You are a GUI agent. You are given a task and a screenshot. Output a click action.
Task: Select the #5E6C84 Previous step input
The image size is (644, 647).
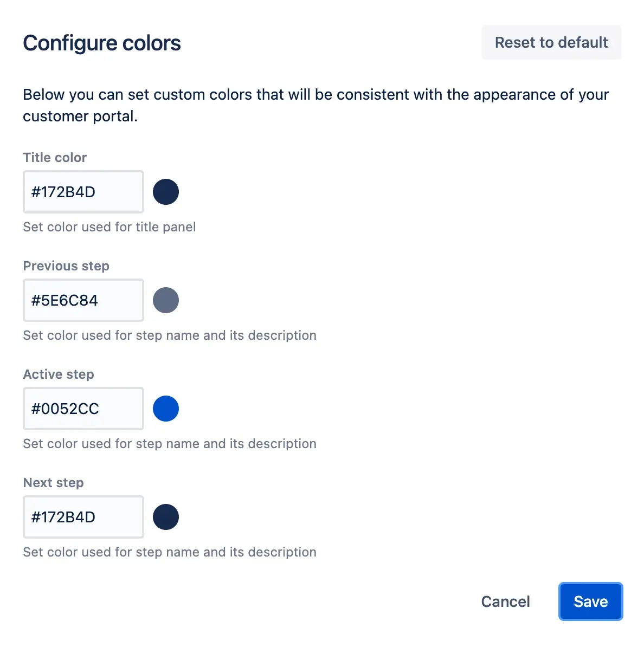[x=82, y=300]
